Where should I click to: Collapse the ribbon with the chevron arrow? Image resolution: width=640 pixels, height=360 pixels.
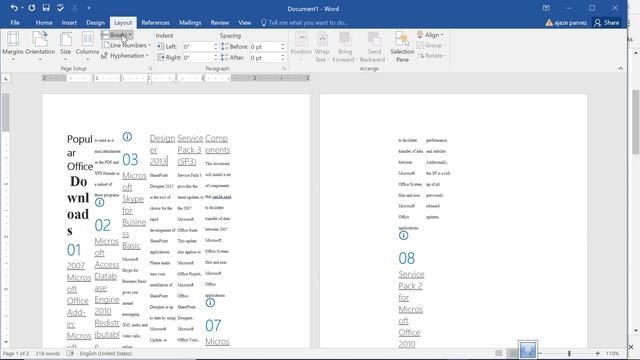tap(621, 69)
